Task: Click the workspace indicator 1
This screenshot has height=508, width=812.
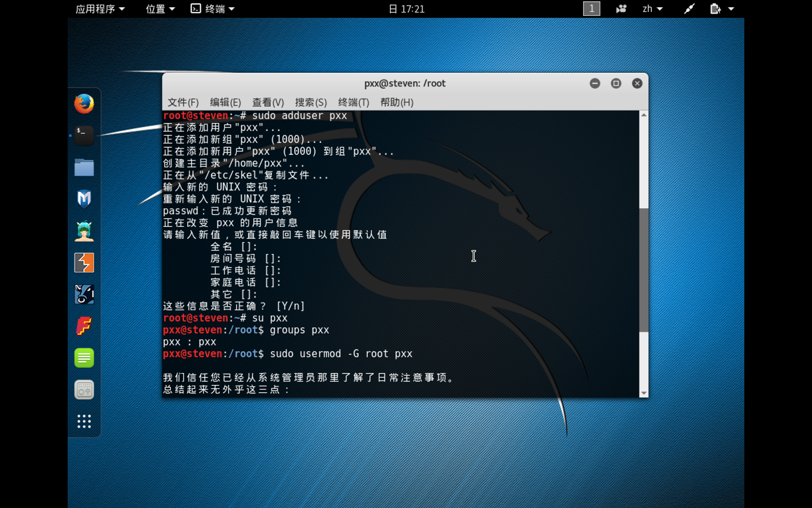Action: click(592, 8)
